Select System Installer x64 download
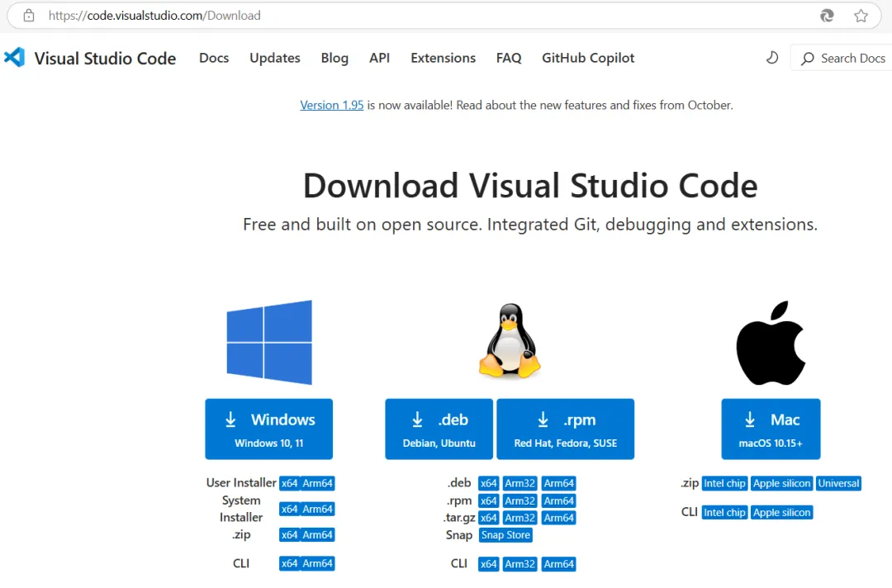Screen dimensions: 892x588 290,509
